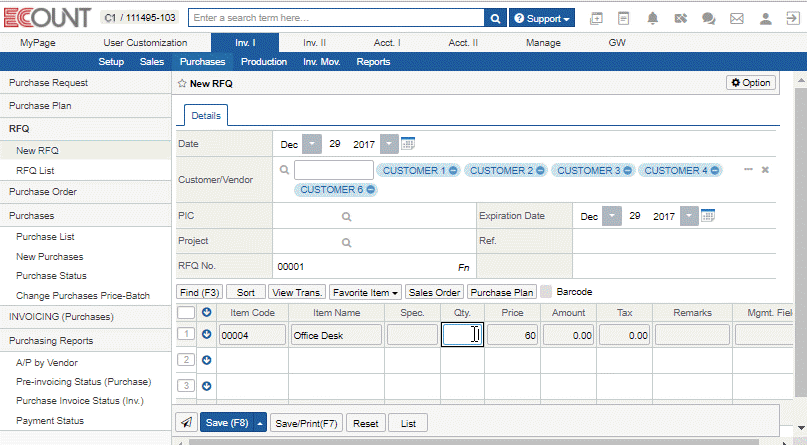The height and width of the screenshot is (445, 807).
Task: Click the add-new-window icon in header
Action: 596,19
